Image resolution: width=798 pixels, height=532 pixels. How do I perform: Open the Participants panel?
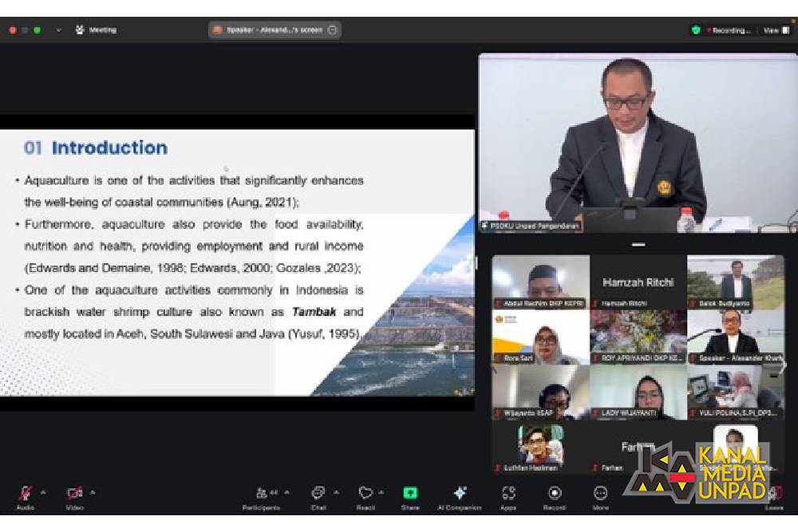pyautogui.click(x=262, y=494)
